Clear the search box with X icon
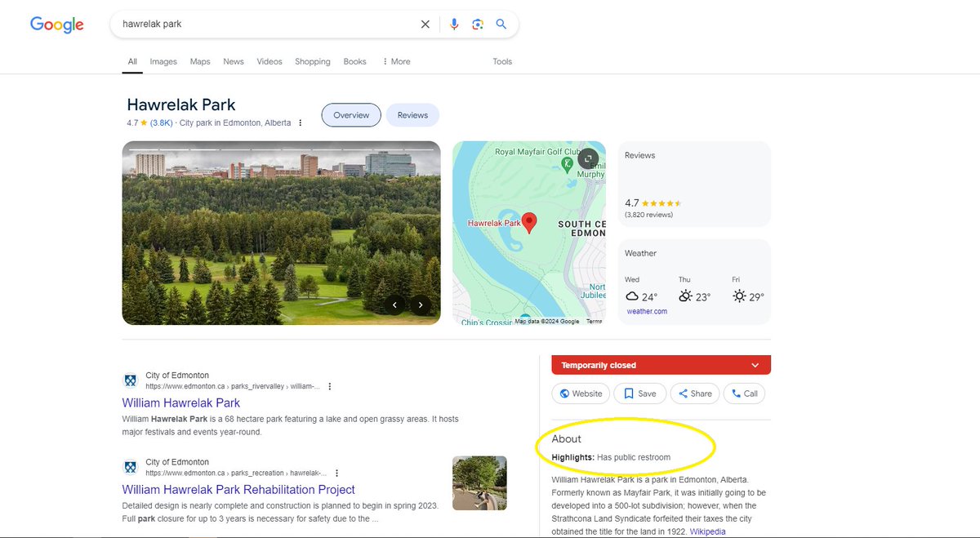The width and height of the screenshot is (980, 538). (x=425, y=24)
